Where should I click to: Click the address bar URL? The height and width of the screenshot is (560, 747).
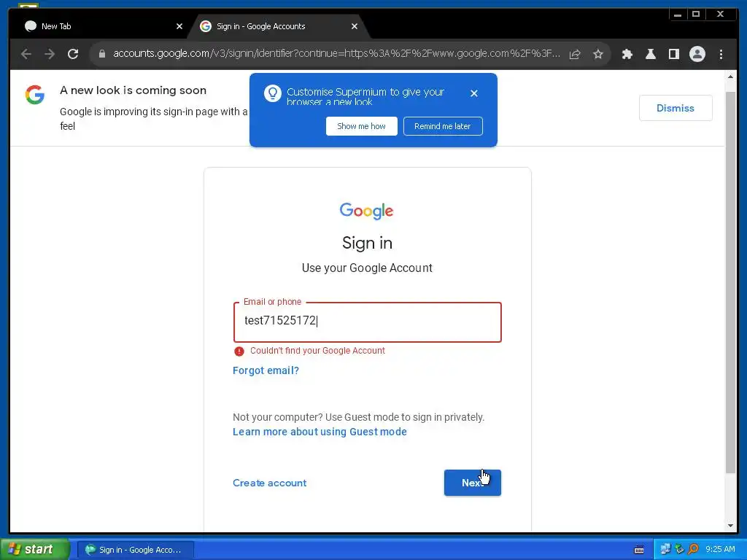pos(336,53)
